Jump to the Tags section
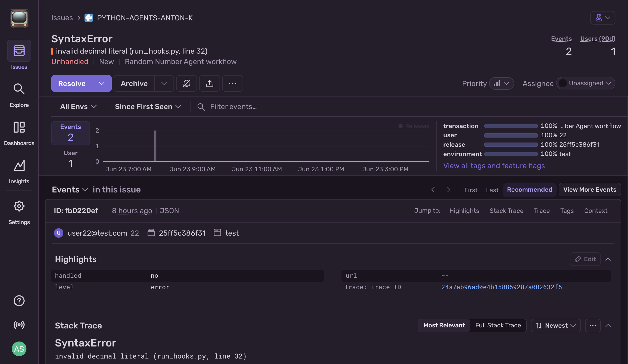 [x=567, y=211]
